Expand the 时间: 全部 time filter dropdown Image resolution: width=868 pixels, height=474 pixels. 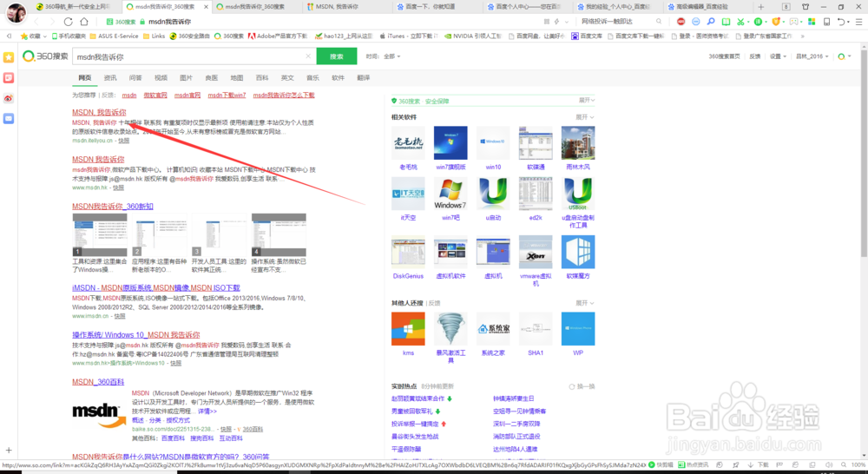coord(383,56)
